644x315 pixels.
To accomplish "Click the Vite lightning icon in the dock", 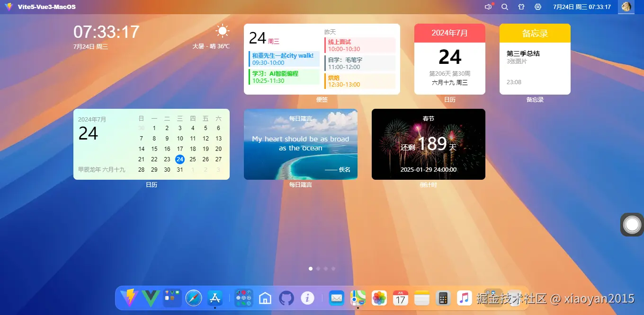I will tap(129, 298).
